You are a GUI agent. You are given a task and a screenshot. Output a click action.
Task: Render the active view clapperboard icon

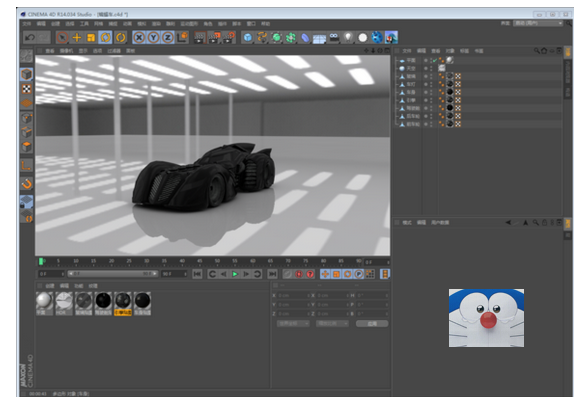(200, 37)
